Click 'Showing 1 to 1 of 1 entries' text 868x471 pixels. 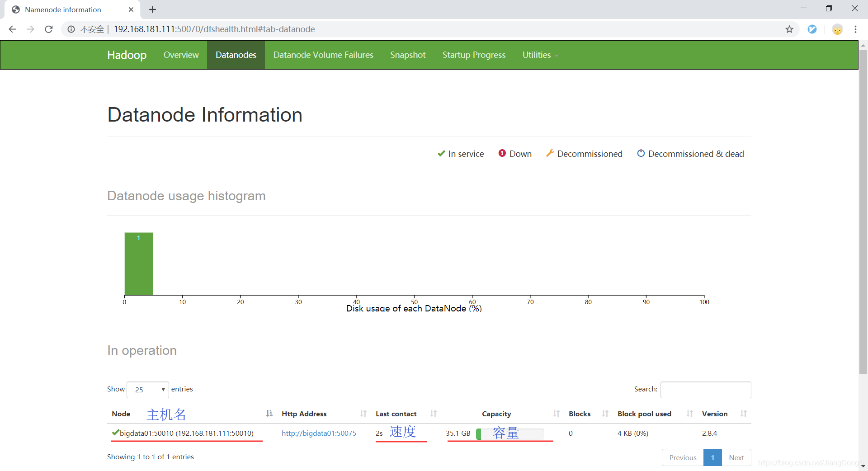(x=151, y=457)
